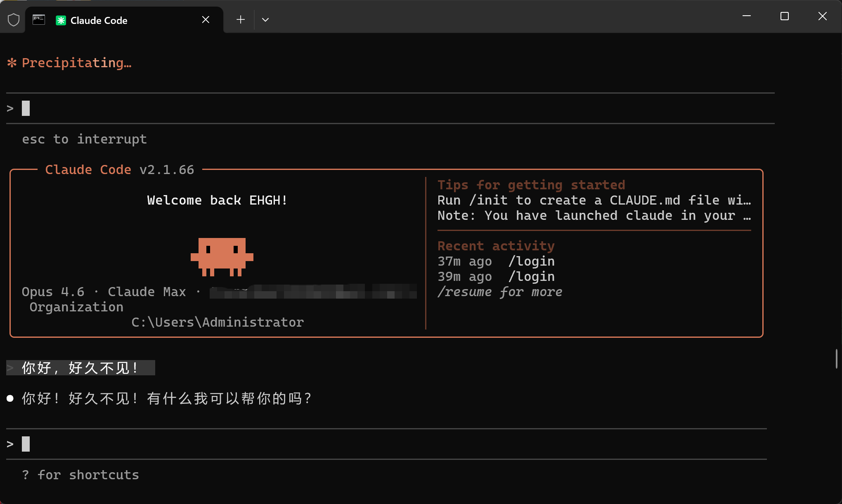Open a new terminal tab
The image size is (842, 504).
pyautogui.click(x=241, y=20)
